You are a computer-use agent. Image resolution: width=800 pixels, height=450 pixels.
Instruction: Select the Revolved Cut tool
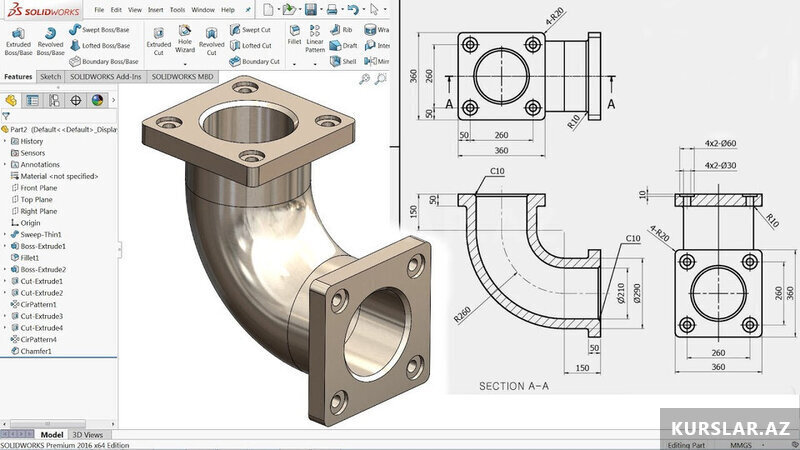211,41
